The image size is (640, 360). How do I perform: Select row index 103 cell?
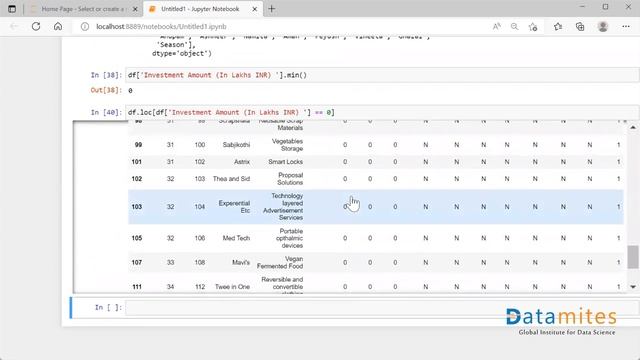[137, 207]
